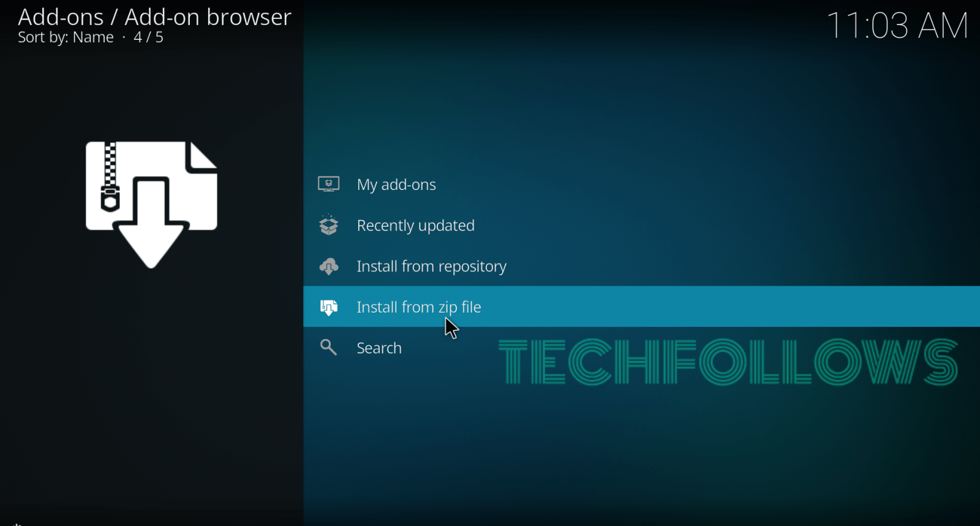Click the Search magnifier icon
Viewport: 980px width, 526px height.
coord(329,348)
